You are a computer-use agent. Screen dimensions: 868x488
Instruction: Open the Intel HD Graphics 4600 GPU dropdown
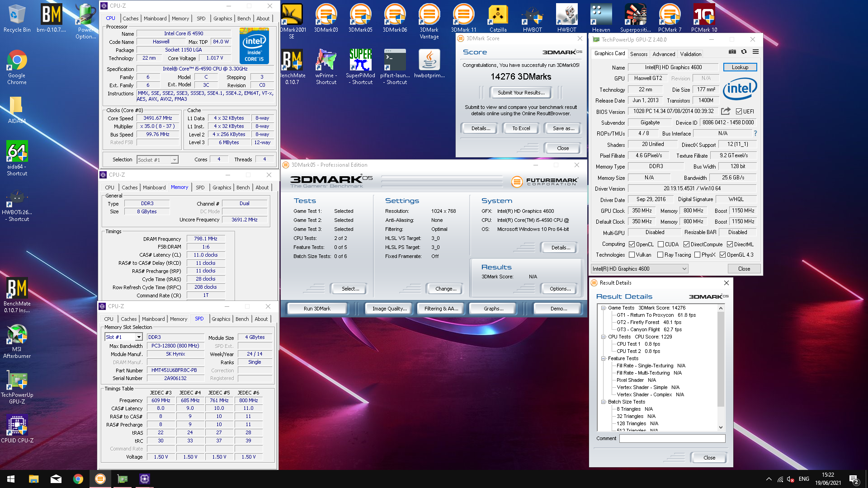click(x=639, y=268)
